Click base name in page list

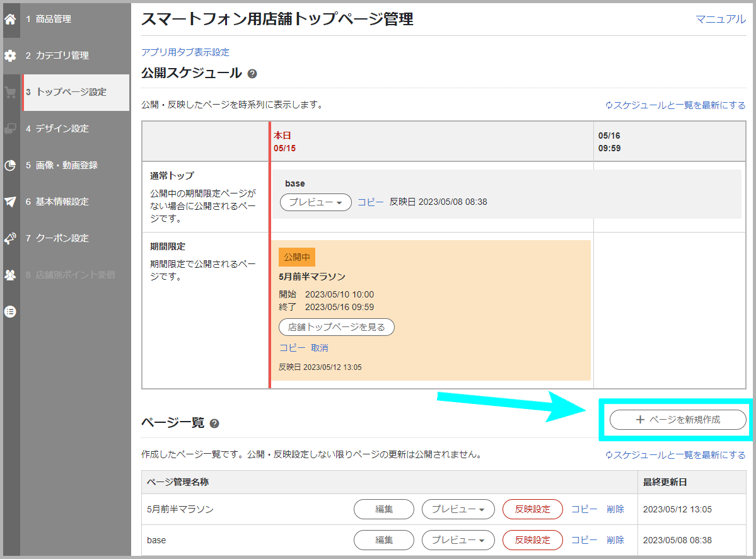[156, 540]
